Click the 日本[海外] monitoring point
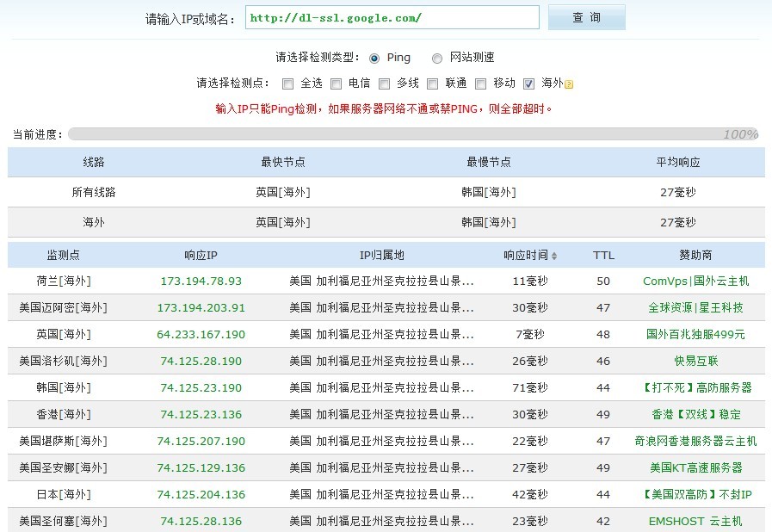The height and width of the screenshot is (532, 772). tap(64, 494)
